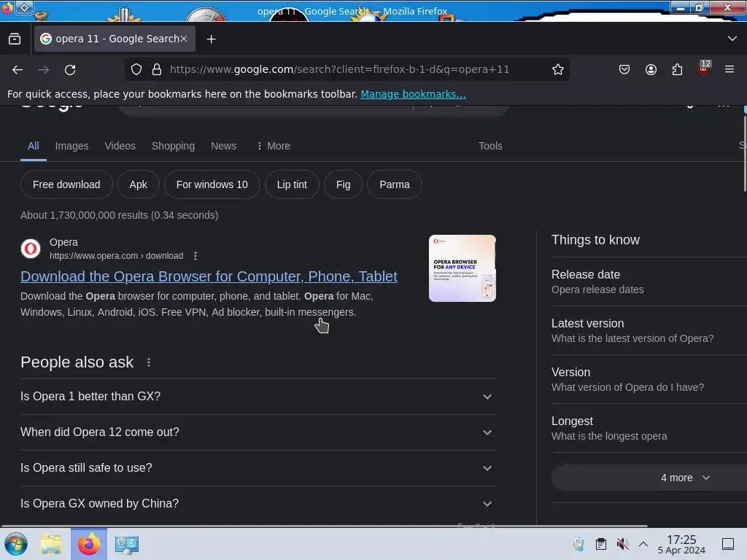Toggle the muted volume tray icon

[x=623, y=544]
